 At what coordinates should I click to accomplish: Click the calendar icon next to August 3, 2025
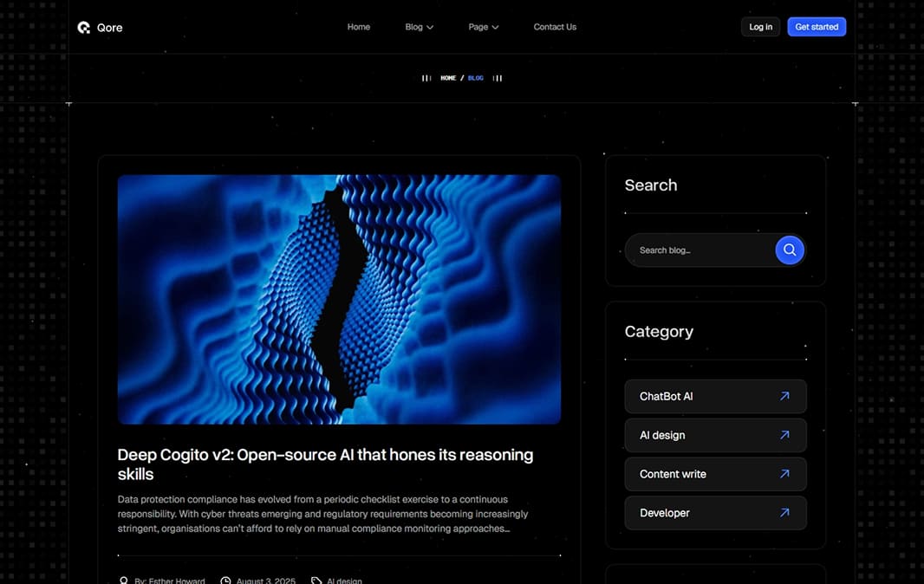pos(225,581)
